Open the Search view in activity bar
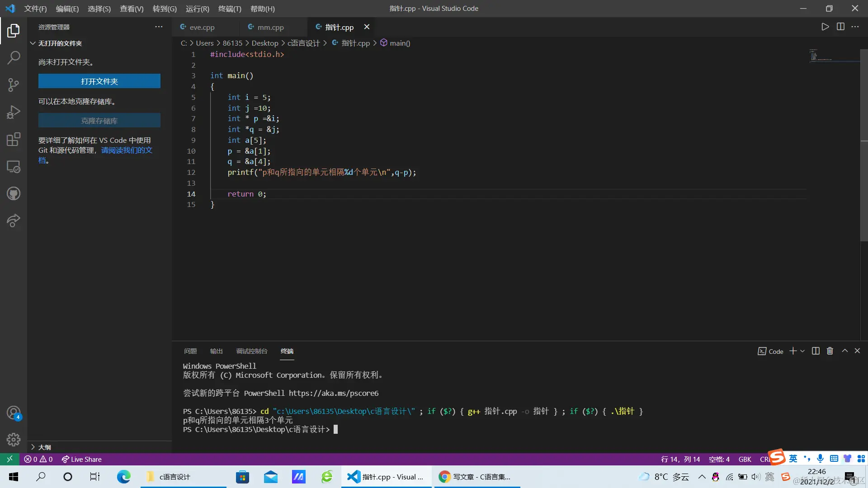 14,57
